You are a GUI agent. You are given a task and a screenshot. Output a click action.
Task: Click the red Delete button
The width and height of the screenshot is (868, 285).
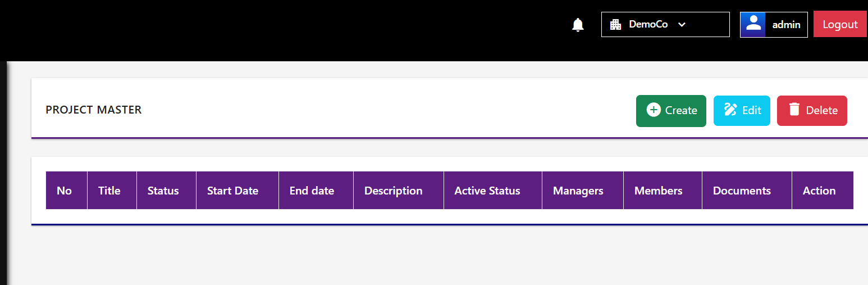click(812, 111)
